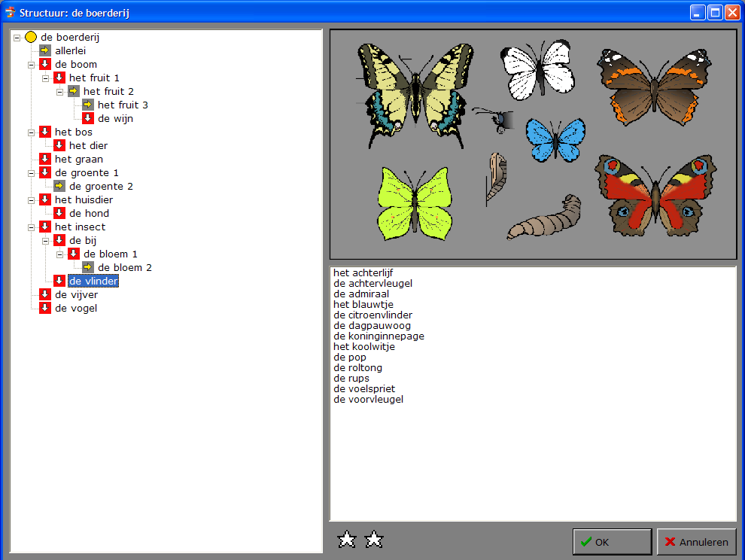
Task: Confirm with the OK button
Action: click(x=612, y=542)
